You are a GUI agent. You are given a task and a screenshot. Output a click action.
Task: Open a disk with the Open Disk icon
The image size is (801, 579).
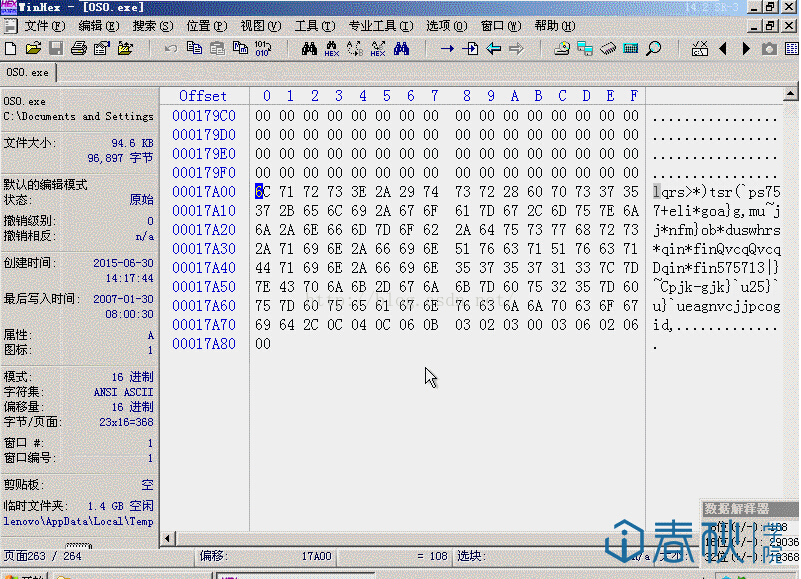click(x=562, y=49)
